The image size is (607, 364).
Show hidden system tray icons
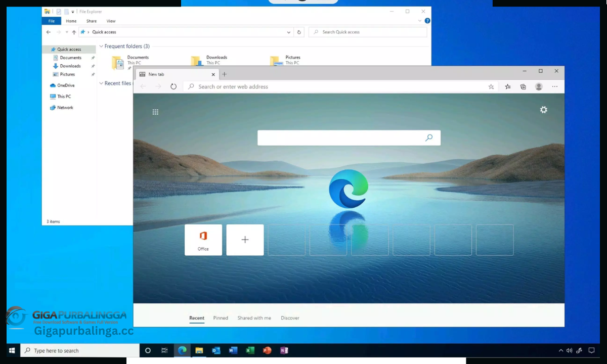(x=560, y=350)
